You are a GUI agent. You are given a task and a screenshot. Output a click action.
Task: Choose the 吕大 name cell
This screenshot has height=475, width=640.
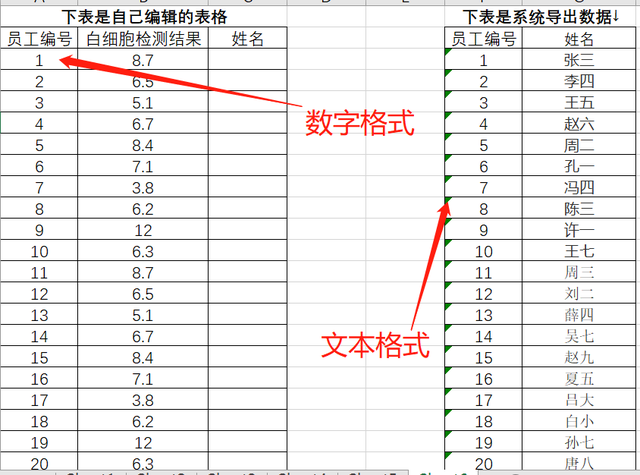579,400
